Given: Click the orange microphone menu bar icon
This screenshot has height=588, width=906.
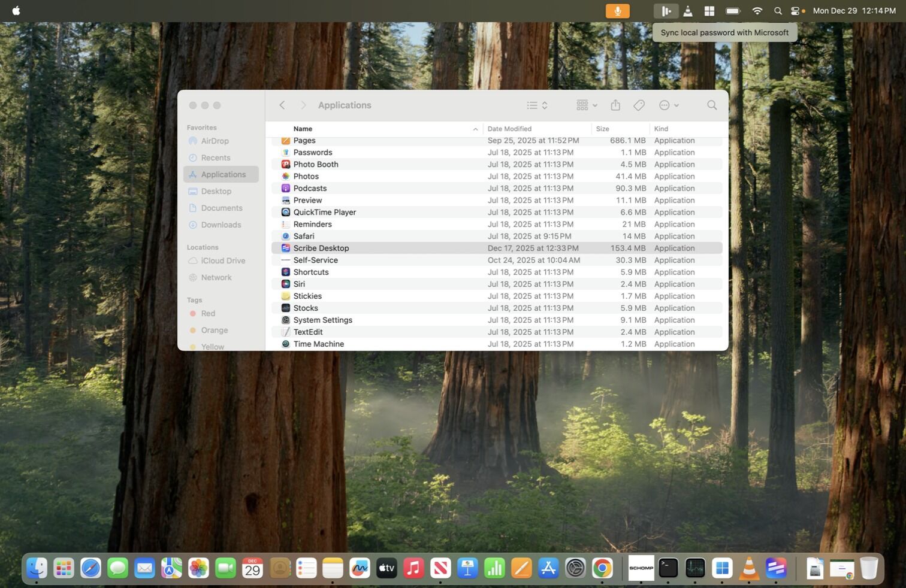Looking at the screenshot, I should pyautogui.click(x=617, y=11).
